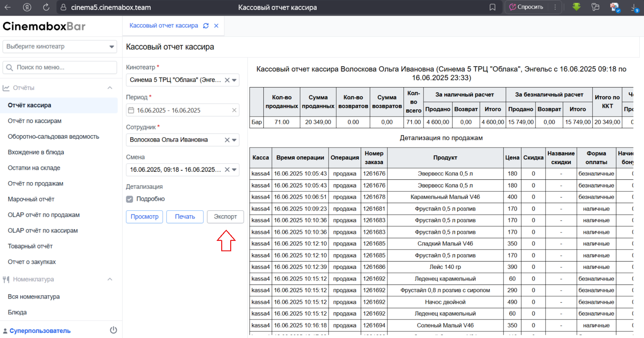
Task: Close the Кассовый отчет кассира tab
Action: pyautogui.click(x=216, y=25)
